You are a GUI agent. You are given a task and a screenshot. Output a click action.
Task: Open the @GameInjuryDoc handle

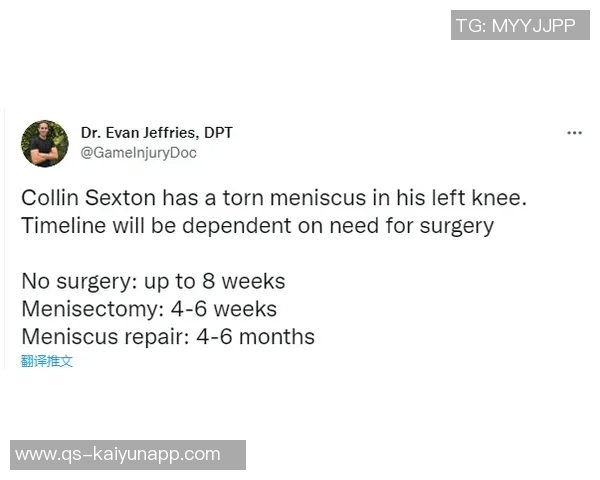click(x=139, y=153)
